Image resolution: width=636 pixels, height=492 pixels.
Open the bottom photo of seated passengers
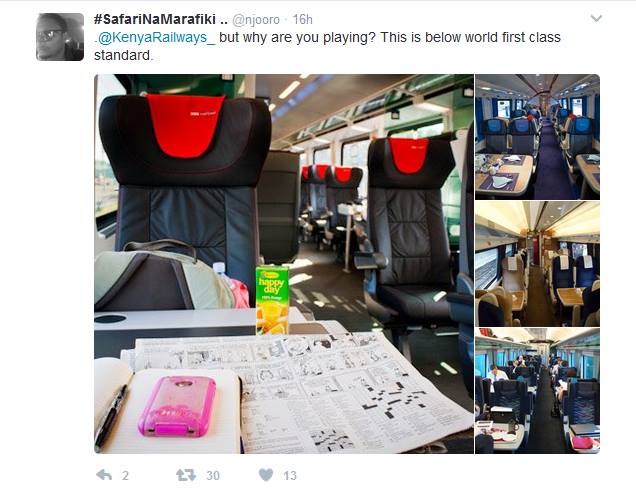(x=537, y=391)
